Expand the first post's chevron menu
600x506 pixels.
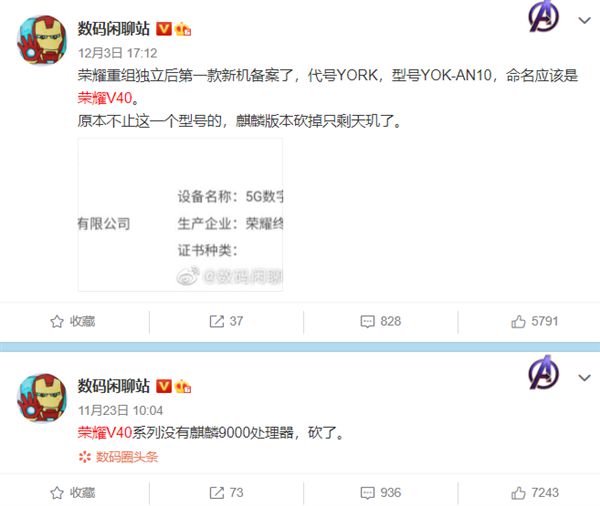tap(584, 20)
